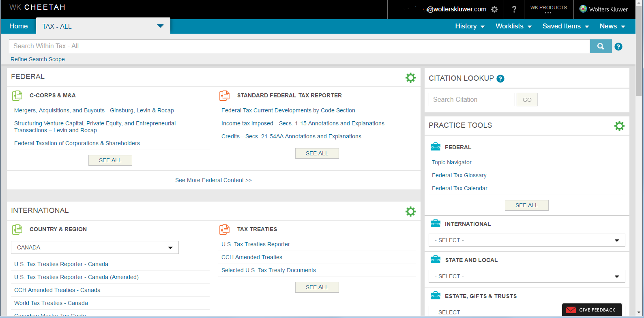Open search help question mark icon
The image size is (644, 318).
(x=618, y=47)
